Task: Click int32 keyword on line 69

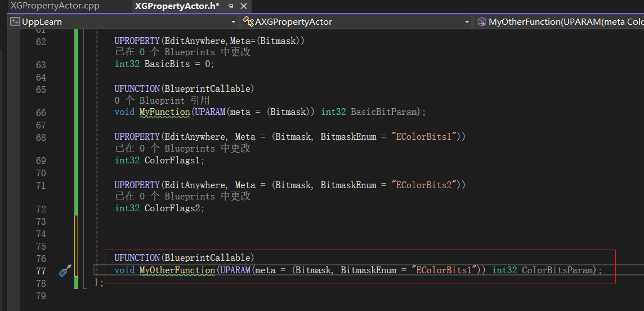Action: [x=127, y=161]
